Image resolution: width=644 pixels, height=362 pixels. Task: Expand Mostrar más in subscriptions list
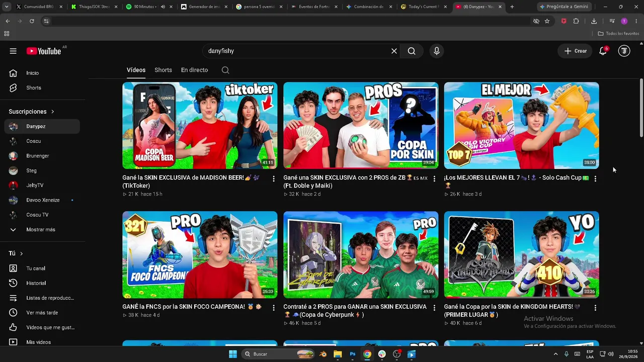point(41,229)
